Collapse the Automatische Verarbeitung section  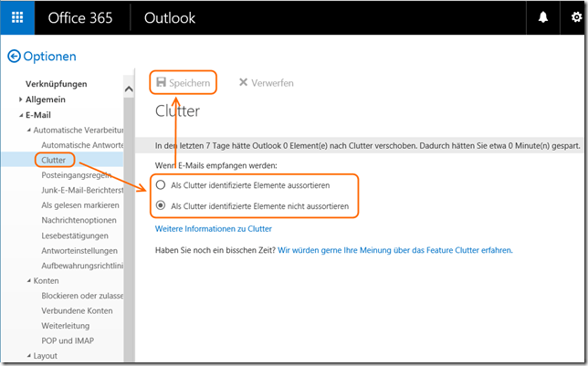(x=28, y=130)
